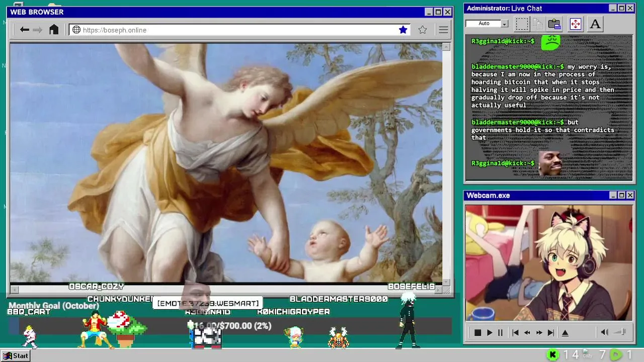This screenshot has height=362, width=644.
Task: Open the Start menu
Action: (16, 355)
